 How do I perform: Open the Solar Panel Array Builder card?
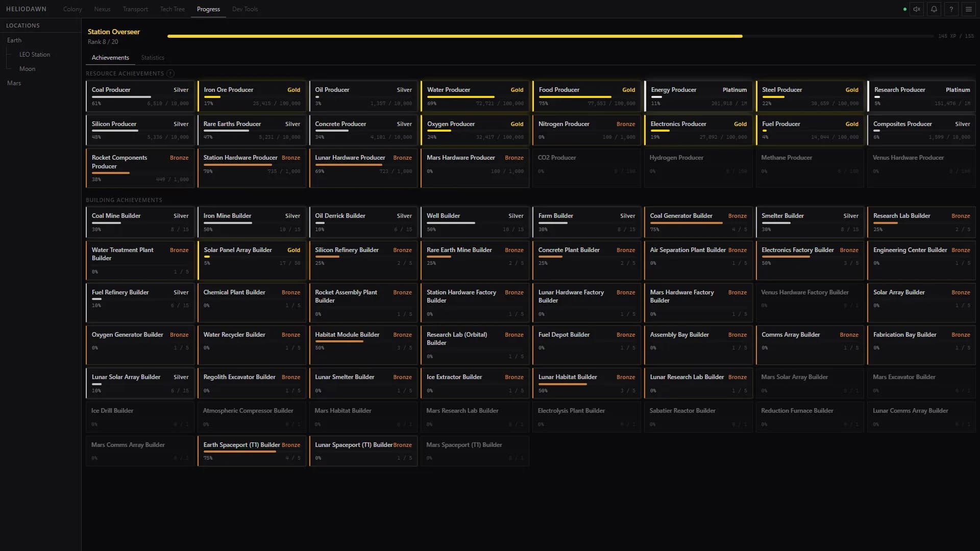tap(252, 260)
